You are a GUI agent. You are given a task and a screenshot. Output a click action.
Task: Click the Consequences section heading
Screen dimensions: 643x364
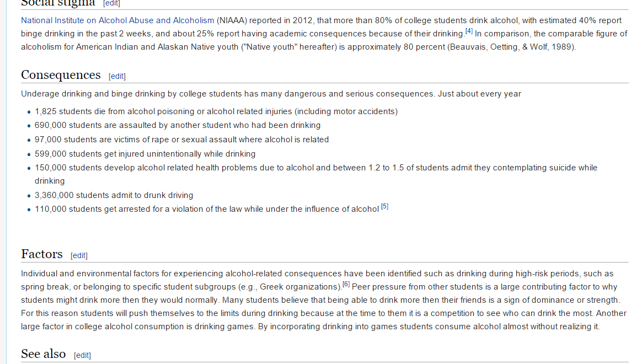[61, 75]
